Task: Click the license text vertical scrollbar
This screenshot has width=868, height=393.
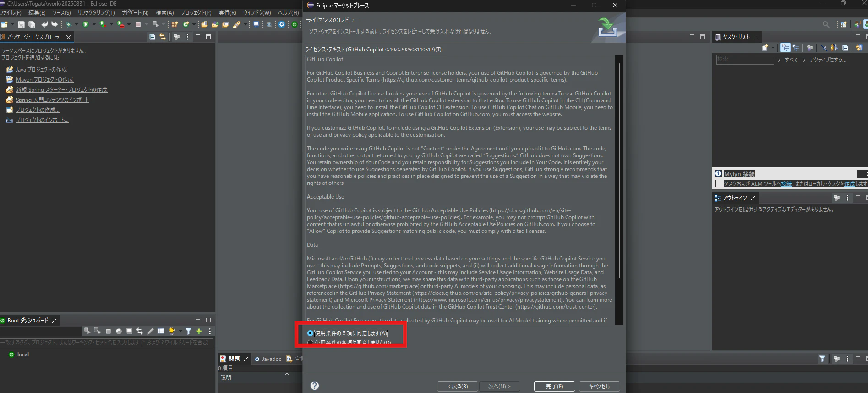Action: click(x=619, y=170)
